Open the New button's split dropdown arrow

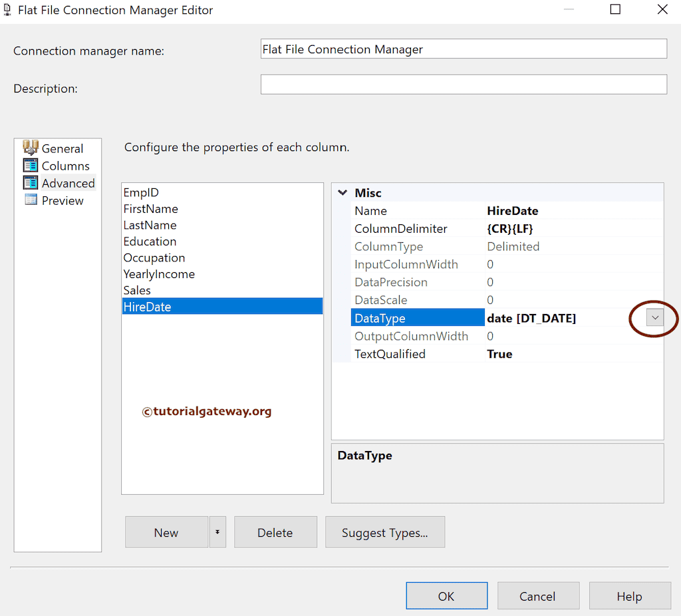coord(217,532)
